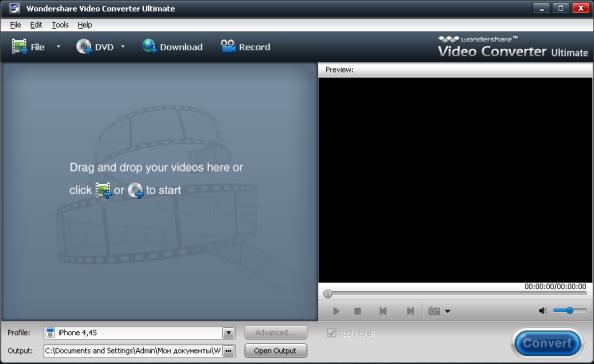
Task: Skip to the next frame button
Action: click(410, 311)
